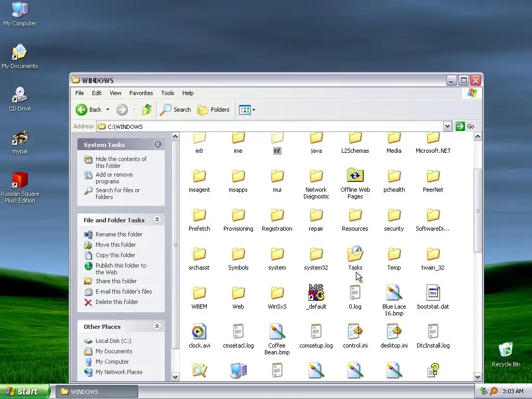The image size is (532, 399).
Task: Toggle the Folders pane toolbar button
Action: point(214,110)
